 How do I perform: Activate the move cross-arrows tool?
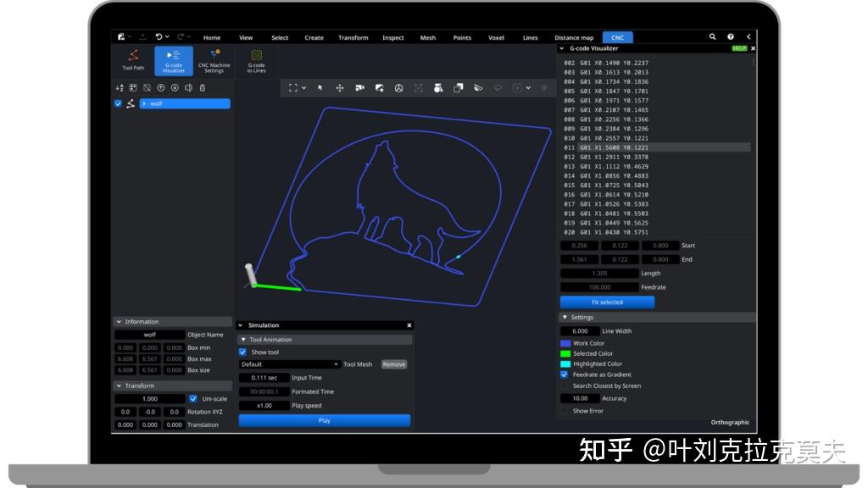340,88
